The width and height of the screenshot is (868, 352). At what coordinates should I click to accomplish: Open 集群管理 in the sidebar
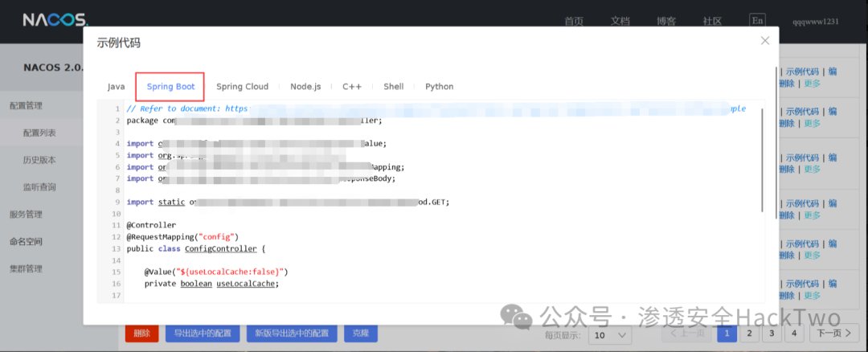click(26, 269)
